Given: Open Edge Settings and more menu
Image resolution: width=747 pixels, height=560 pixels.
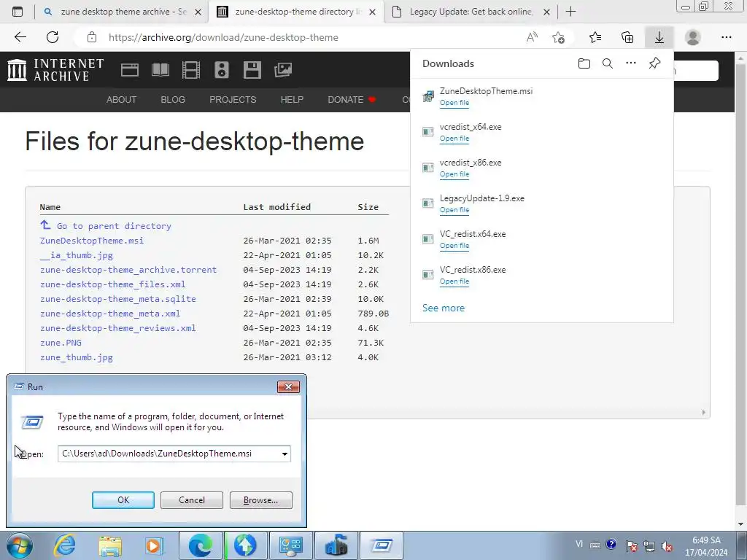Looking at the screenshot, I should tap(726, 37).
